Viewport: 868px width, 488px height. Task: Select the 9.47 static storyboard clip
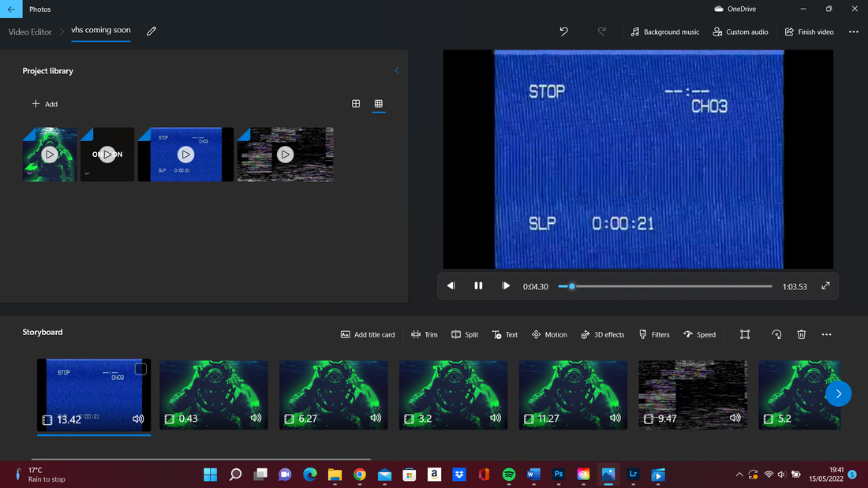(693, 395)
